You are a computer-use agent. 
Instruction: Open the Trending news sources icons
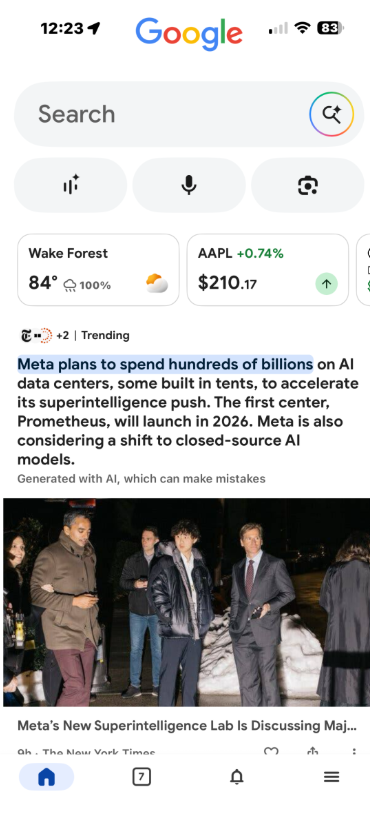pos(37,335)
